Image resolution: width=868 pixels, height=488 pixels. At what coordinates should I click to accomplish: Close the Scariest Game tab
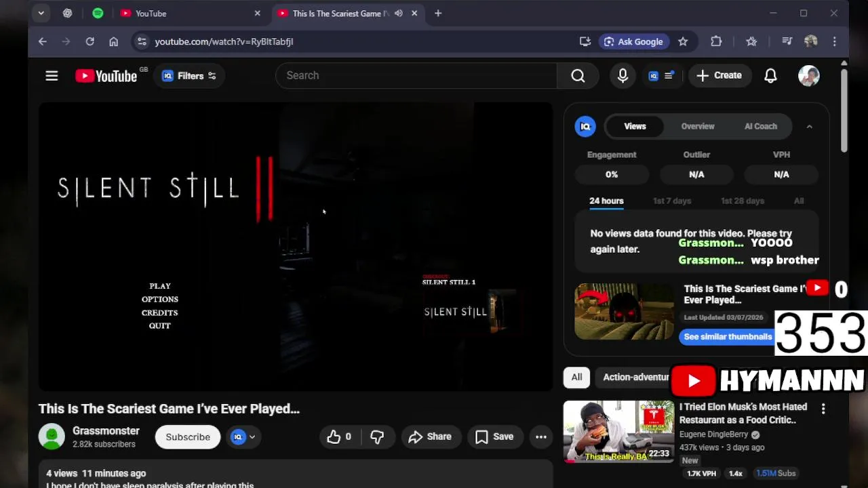414,14
